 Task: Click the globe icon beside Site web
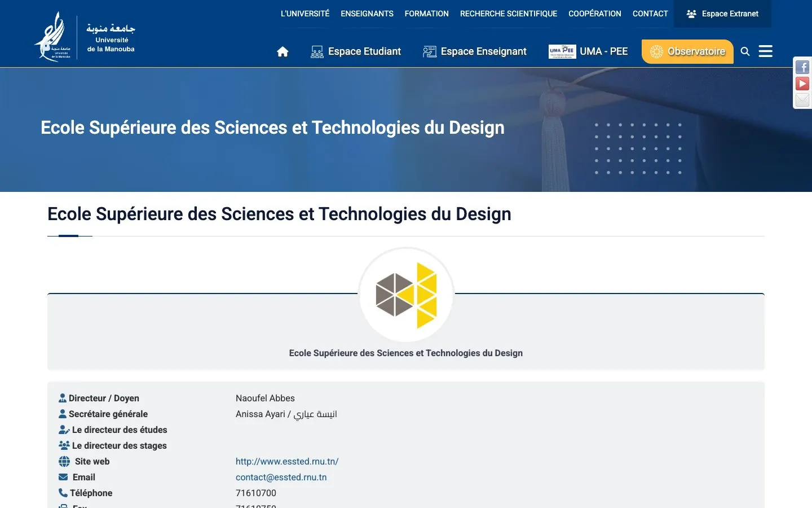(x=64, y=461)
